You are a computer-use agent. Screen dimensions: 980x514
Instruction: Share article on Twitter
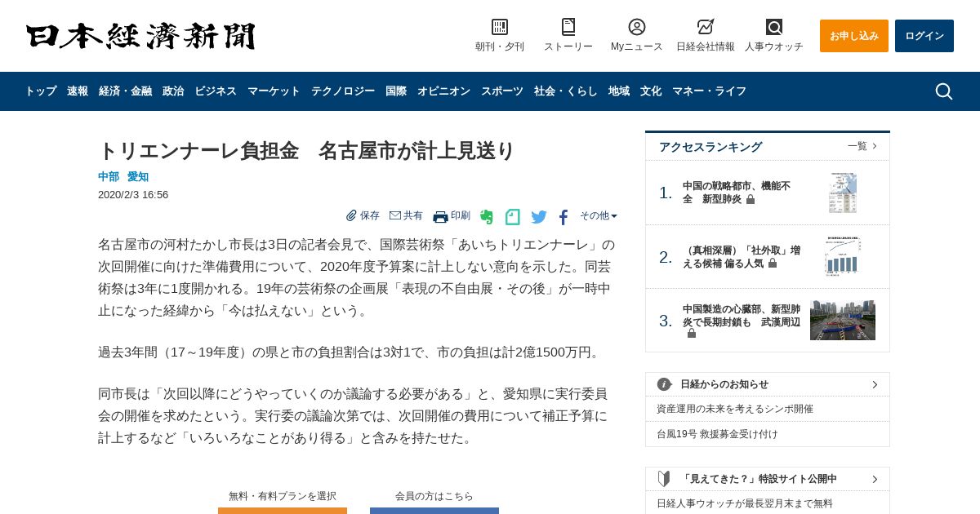click(539, 217)
